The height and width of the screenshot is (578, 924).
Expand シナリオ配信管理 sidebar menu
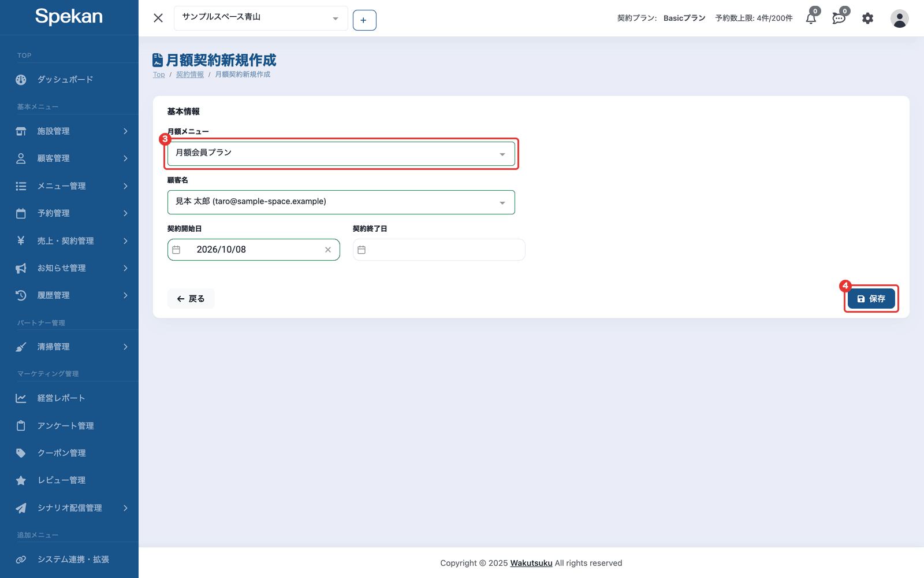[x=69, y=508]
